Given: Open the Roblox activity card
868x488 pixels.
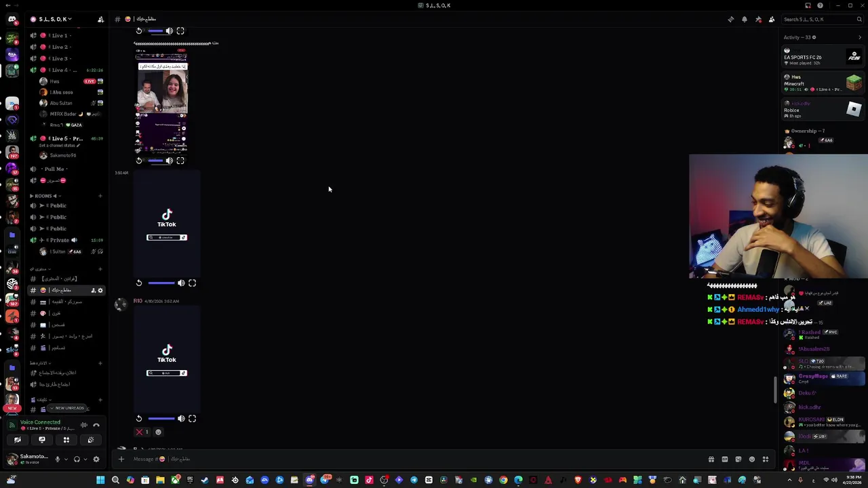Looking at the screenshot, I should pos(823,109).
